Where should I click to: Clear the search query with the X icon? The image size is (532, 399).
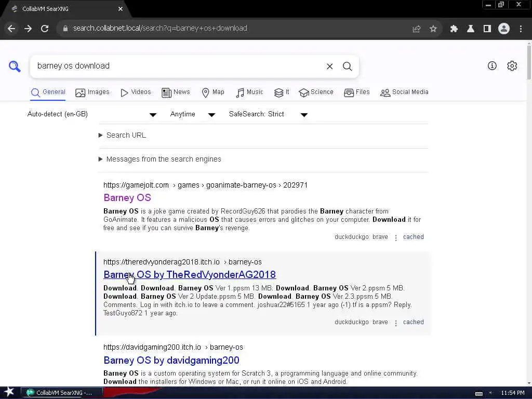[x=329, y=66]
